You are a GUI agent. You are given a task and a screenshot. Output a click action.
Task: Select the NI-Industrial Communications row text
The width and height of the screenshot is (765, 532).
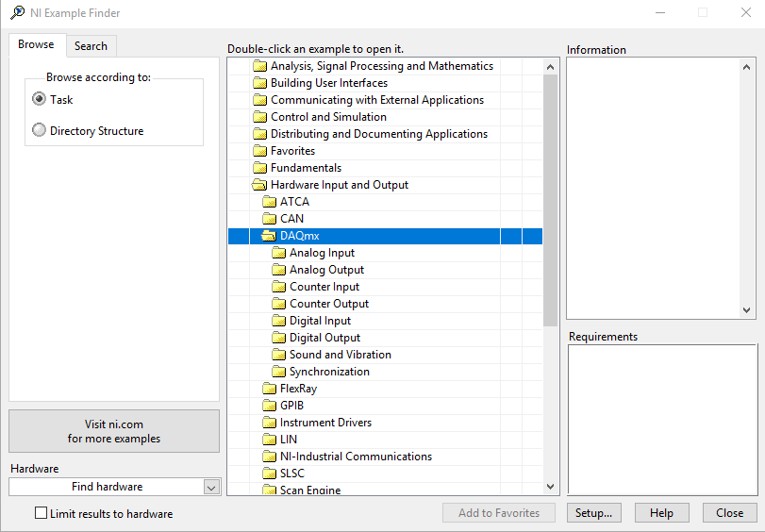(x=357, y=457)
